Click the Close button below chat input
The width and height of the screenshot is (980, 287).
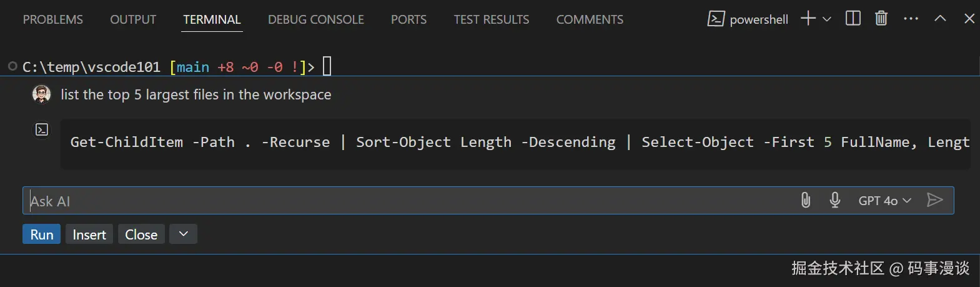click(x=141, y=234)
